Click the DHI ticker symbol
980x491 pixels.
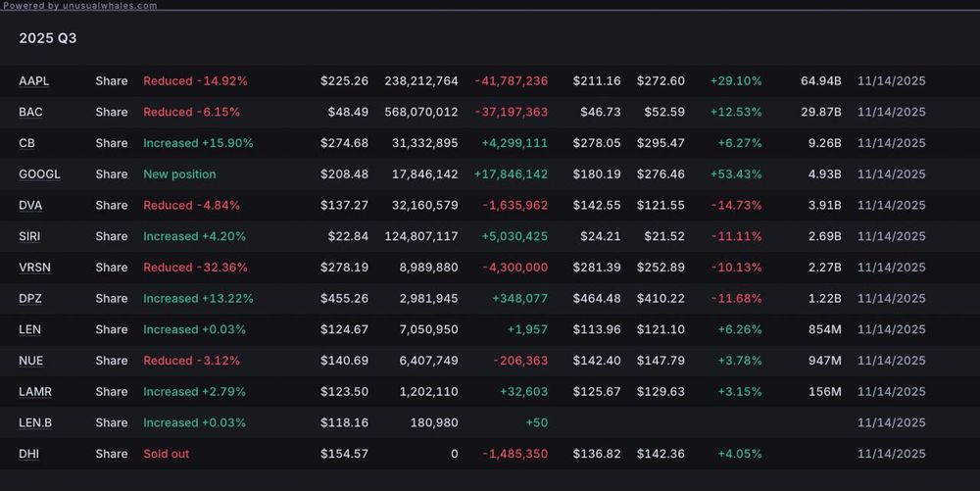[28, 454]
